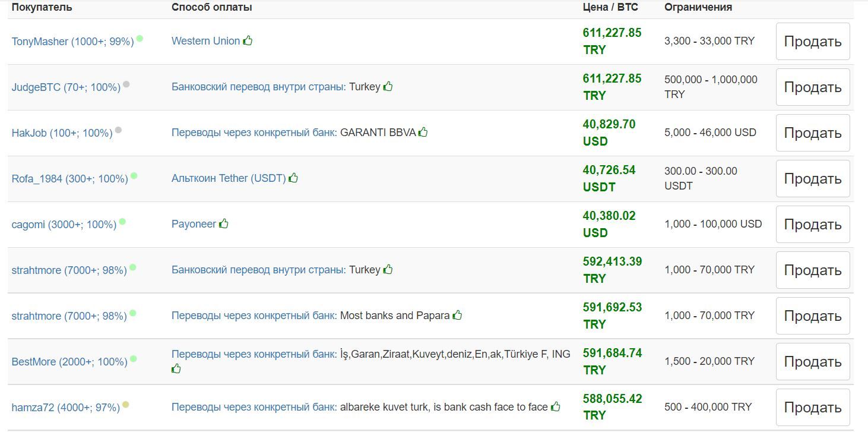Image resolution: width=868 pixels, height=432 pixels.
Task: Click the Цена / BTC column header
Action: pos(610,7)
